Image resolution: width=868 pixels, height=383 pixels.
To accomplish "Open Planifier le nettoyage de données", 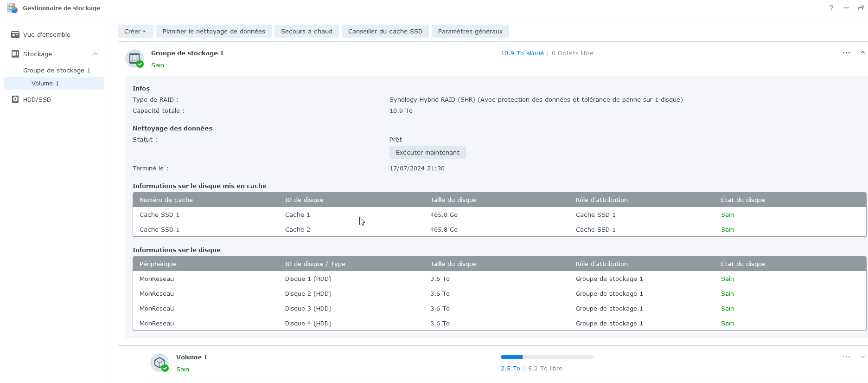I will [214, 31].
